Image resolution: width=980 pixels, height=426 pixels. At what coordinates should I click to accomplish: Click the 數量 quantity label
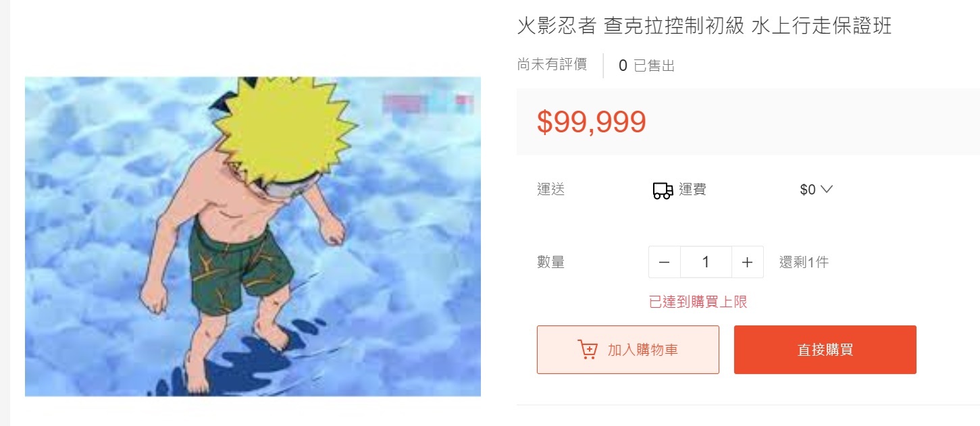550,262
